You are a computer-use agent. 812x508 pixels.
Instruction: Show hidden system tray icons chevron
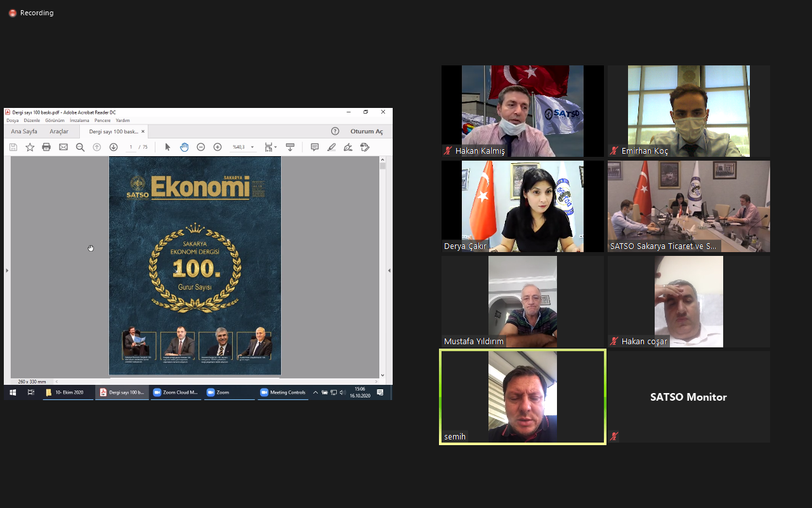[315, 392]
